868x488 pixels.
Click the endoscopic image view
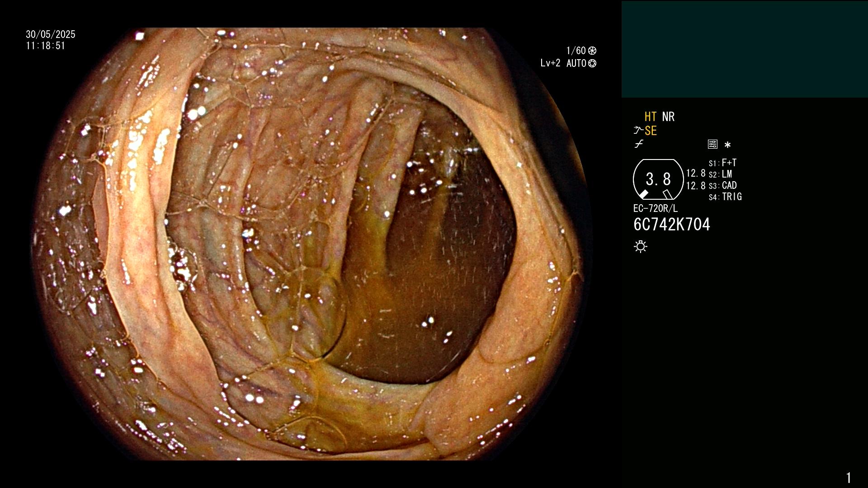tap(312, 244)
